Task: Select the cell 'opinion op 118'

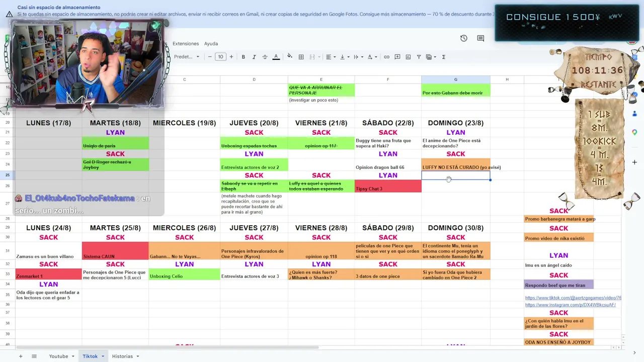Action: (321, 251)
